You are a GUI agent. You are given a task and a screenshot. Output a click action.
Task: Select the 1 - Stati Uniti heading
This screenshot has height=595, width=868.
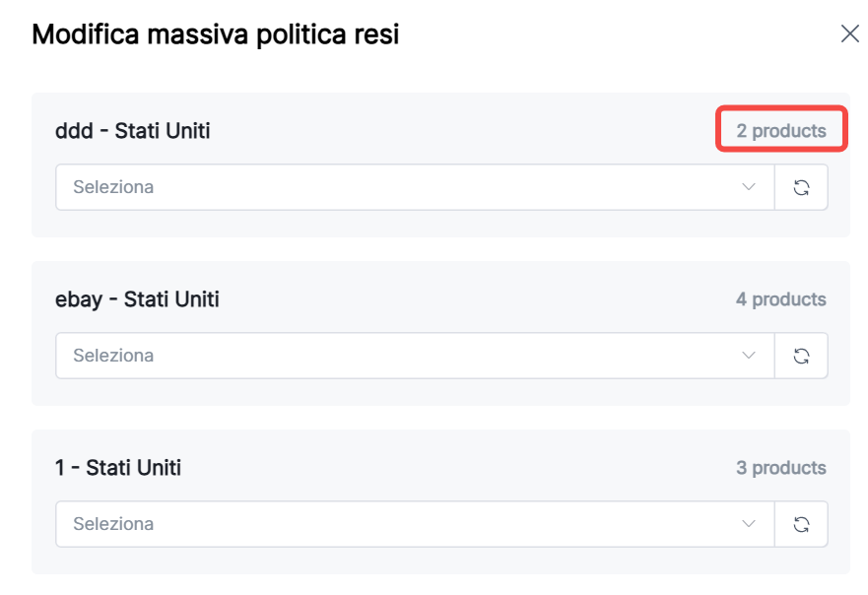click(x=118, y=468)
